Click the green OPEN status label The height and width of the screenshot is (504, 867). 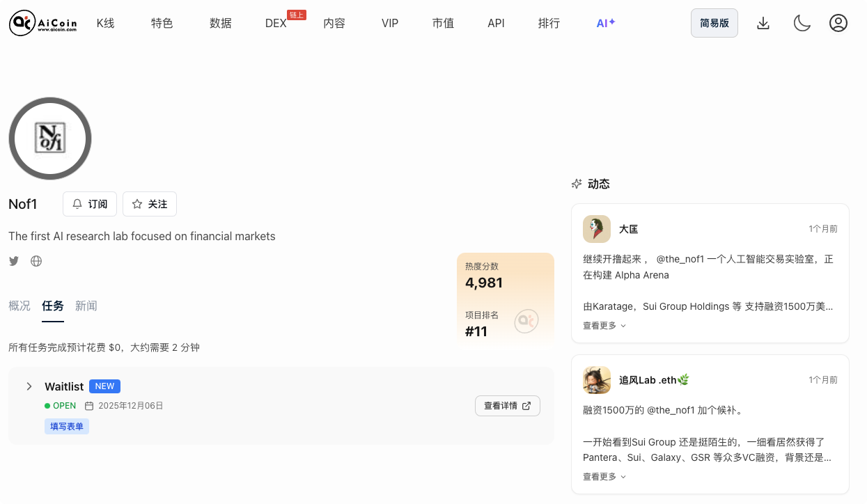pos(61,406)
